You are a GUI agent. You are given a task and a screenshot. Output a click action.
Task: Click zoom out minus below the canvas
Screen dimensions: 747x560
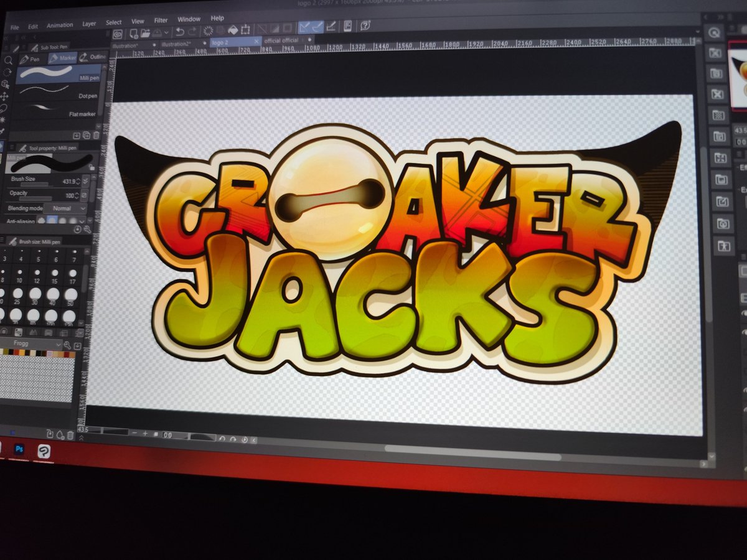[134, 432]
